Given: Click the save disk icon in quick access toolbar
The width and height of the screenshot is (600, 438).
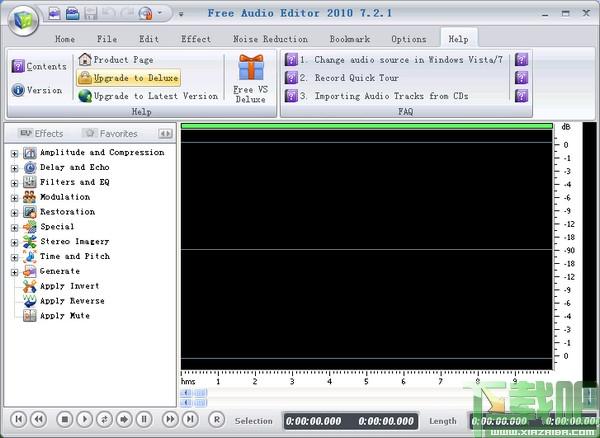Looking at the screenshot, I should 91,13.
